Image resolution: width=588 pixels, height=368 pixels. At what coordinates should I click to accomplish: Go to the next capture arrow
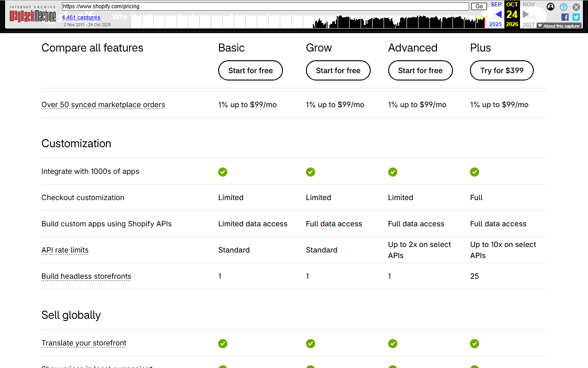coord(526,14)
